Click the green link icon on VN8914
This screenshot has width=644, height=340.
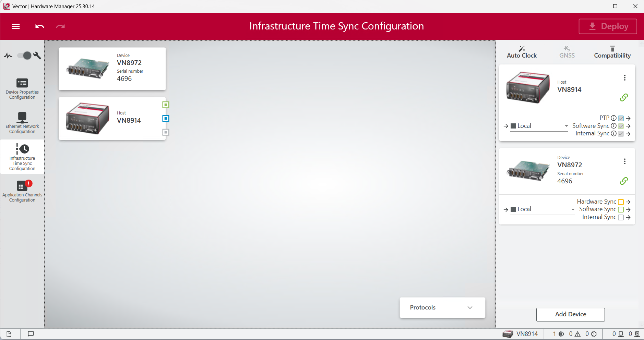point(624,98)
